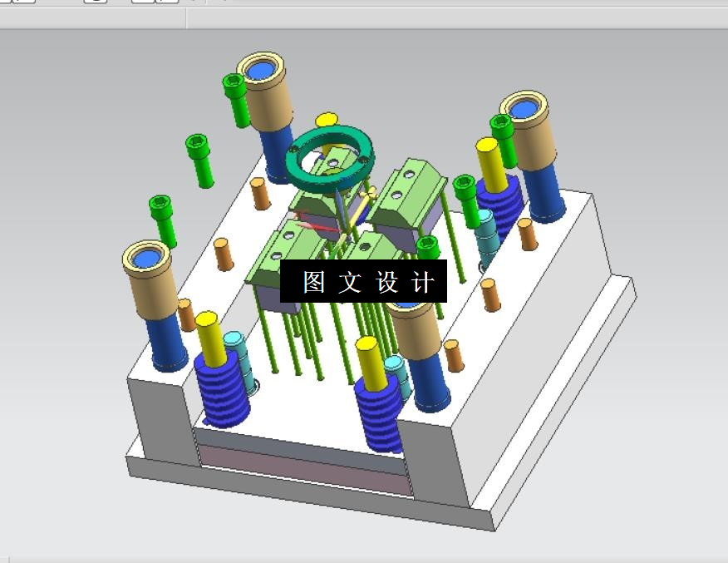Select the yellow return pin above the right-side spring
The height and width of the screenshot is (563, 728).
pyautogui.click(x=492, y=165)
